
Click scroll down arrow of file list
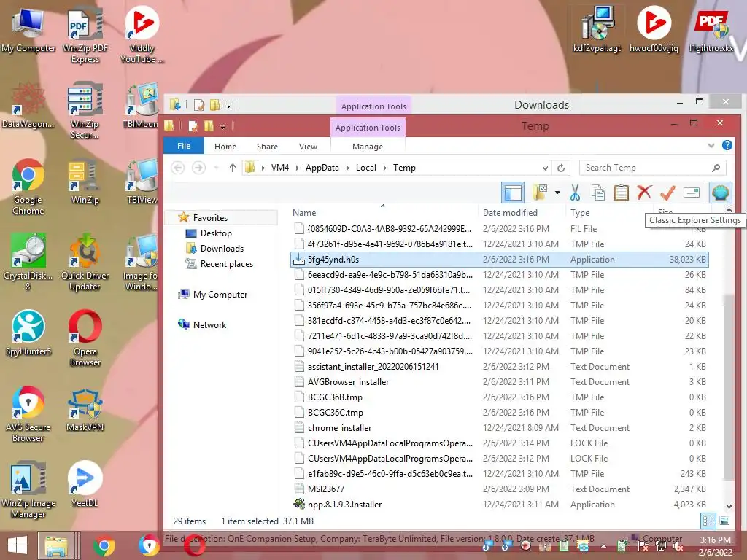(x=729, y=507)
